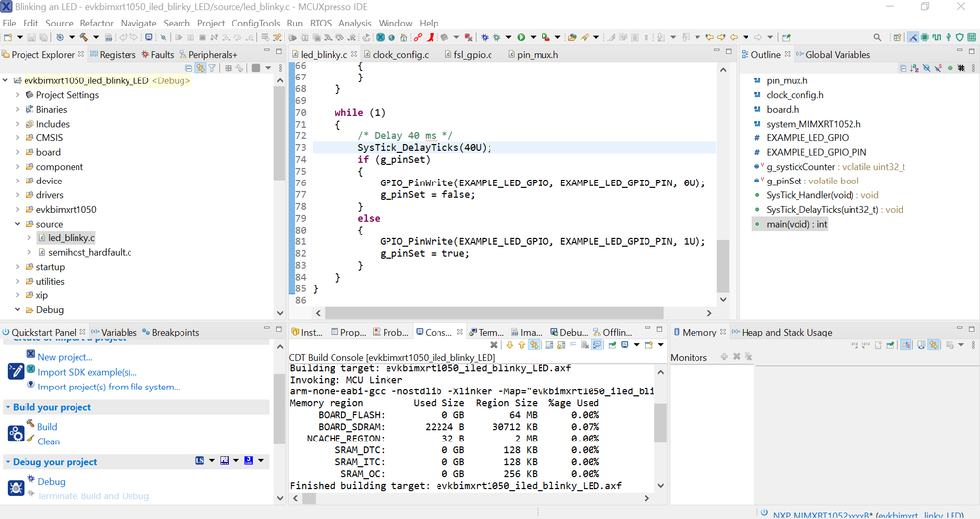The height and width of the screenshot is (519, 980).
Task: Sort the Outline alphabetically
Action: (915, 68)
